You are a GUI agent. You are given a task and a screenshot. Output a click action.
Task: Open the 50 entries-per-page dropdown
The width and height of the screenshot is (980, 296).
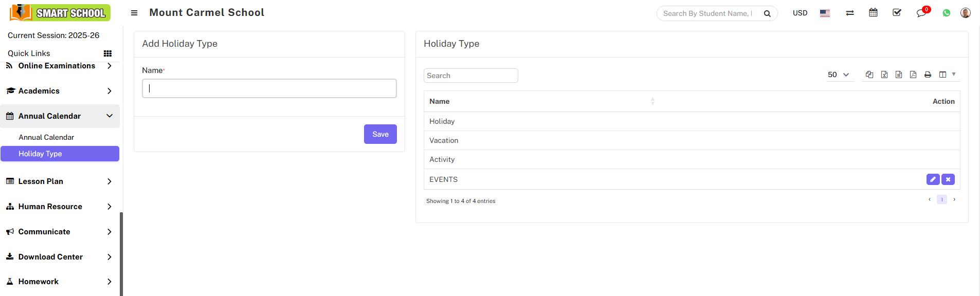click(x=838, y=75)
